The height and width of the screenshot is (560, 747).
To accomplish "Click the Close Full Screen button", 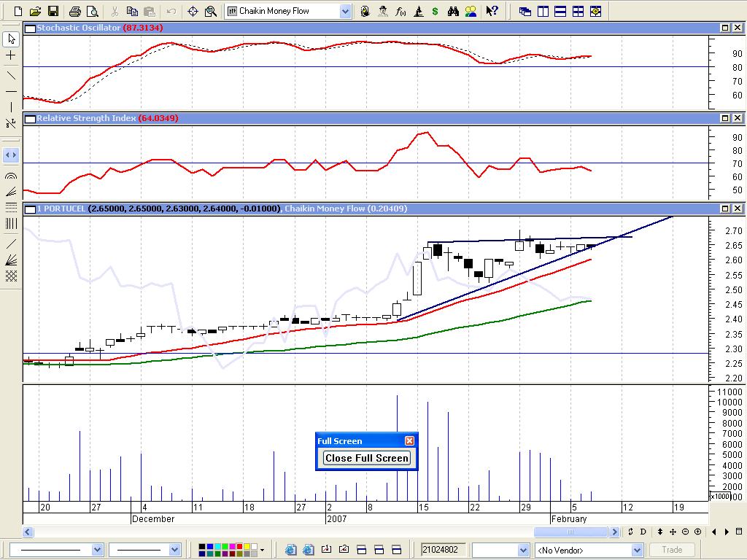I will coord(367,458).
